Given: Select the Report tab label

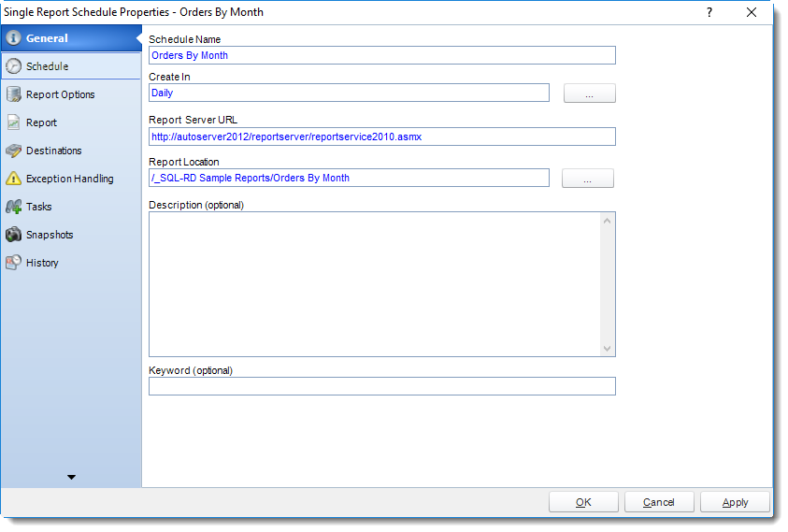Looking at the screenshot, I should [x=42, y=122].
